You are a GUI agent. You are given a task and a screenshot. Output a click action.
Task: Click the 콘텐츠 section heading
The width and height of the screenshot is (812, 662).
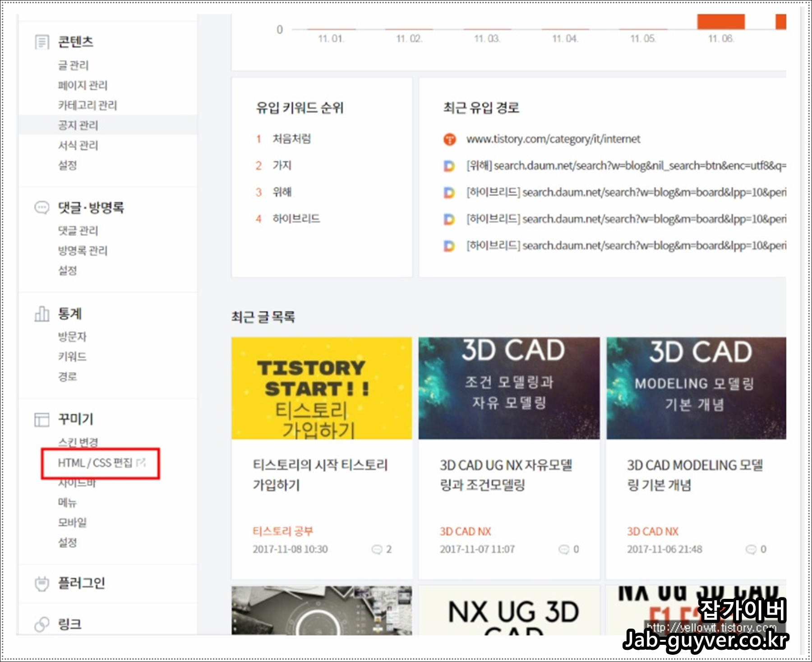(76, 42)
